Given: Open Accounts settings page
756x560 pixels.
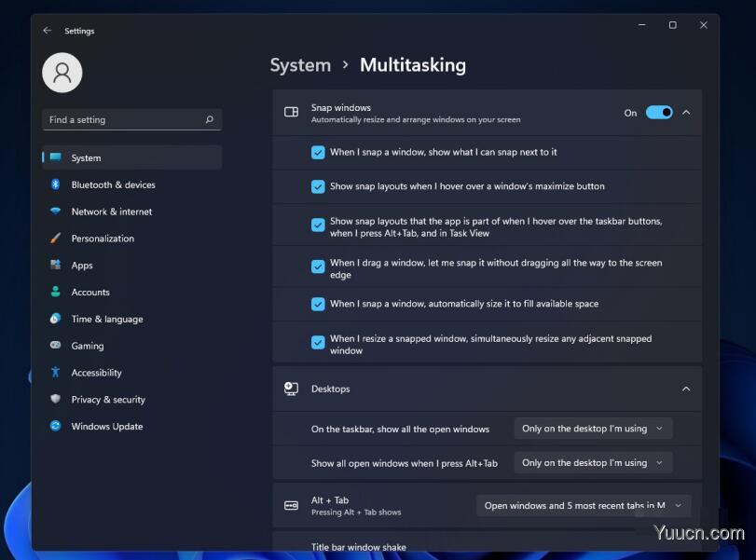Looking at the screenshot, I should [x=132, y=292].
